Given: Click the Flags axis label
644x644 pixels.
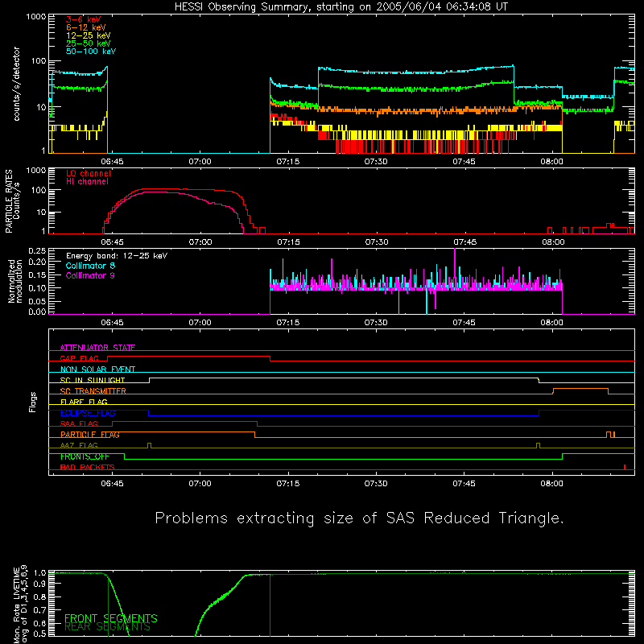Looking at the screenshot, I should pos(33,402).
